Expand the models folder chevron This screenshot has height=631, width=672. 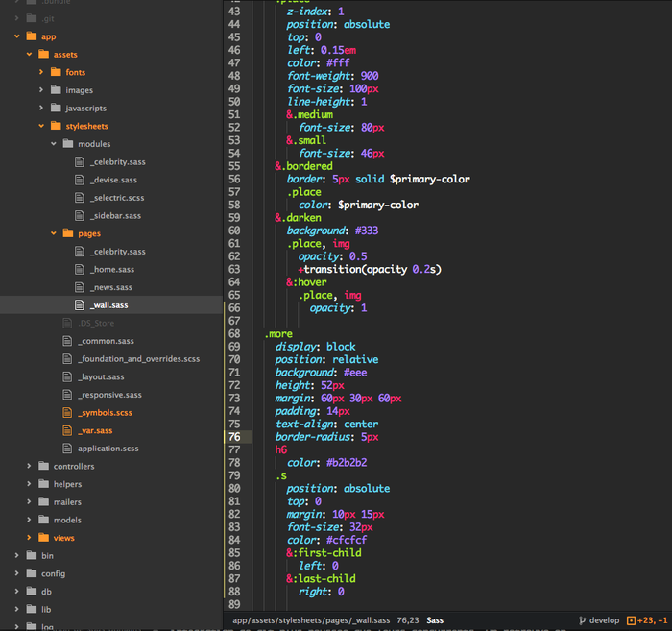click(x=29, y=520)
